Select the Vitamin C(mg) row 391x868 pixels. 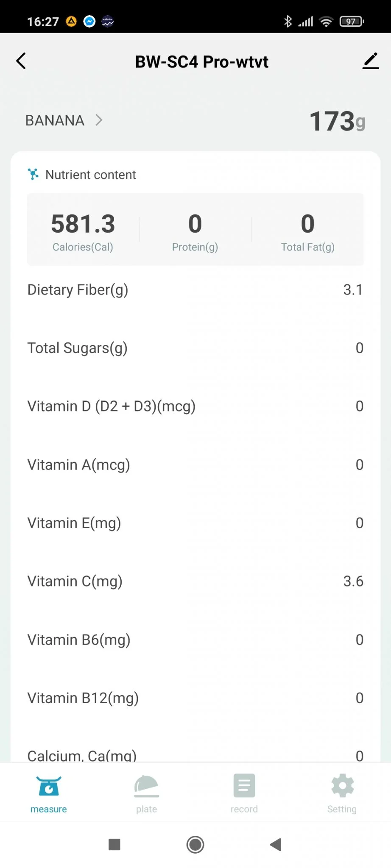click(195, 581)
